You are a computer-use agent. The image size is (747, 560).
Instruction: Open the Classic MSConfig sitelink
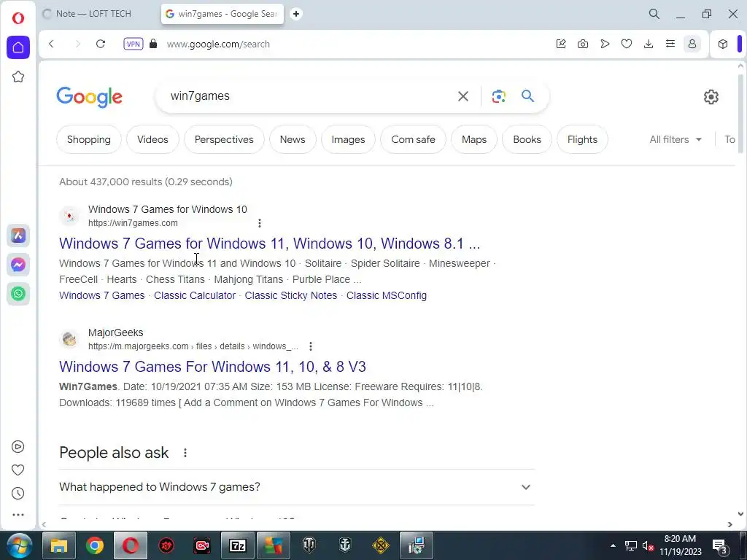387,295
